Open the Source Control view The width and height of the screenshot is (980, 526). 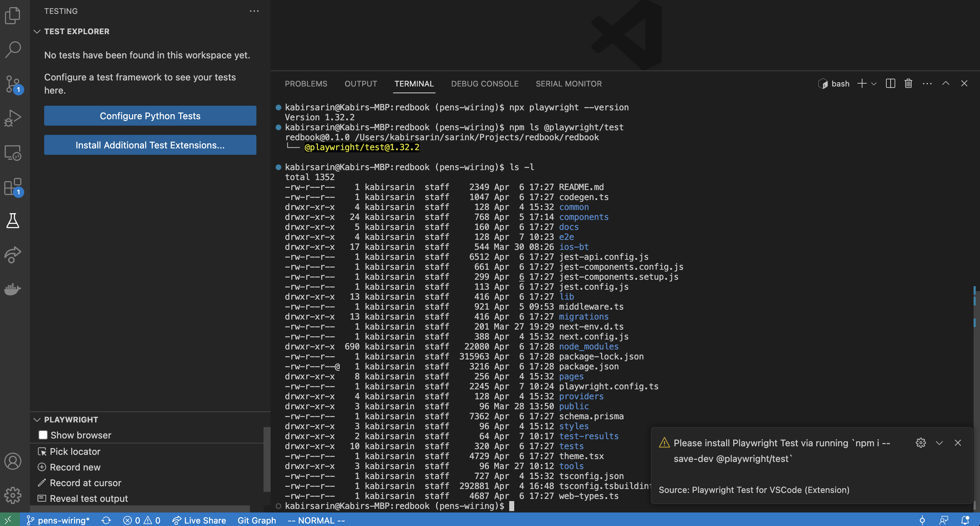[12, 84]
